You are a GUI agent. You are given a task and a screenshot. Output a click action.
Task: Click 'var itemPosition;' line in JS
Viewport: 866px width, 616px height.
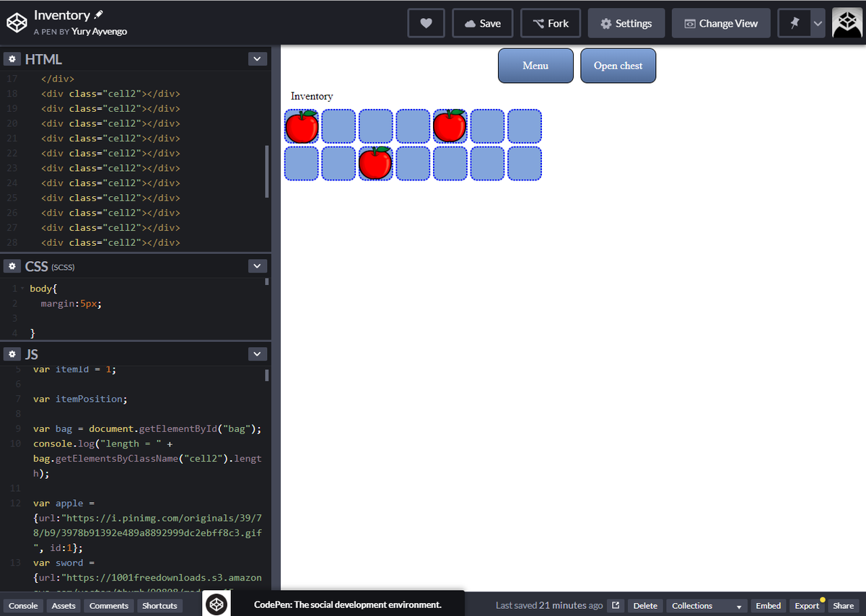tap(79, 399)
